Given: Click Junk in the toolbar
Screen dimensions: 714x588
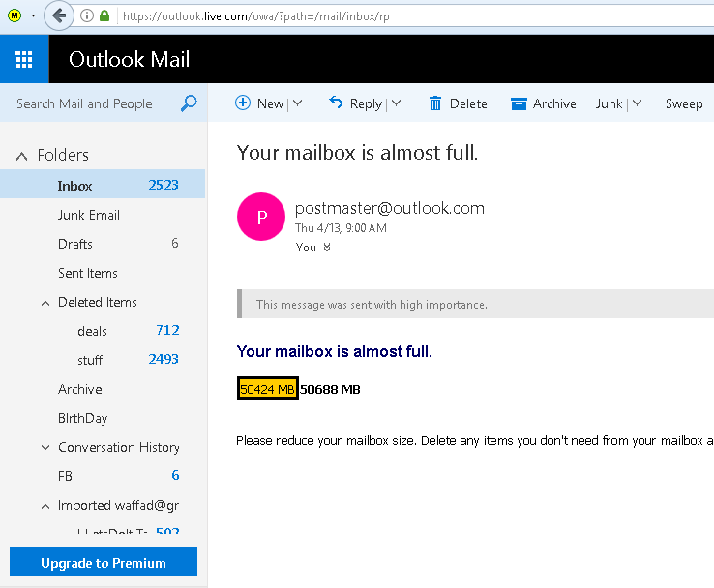Looking at the screenshot, I should click(x=609, y=103).
